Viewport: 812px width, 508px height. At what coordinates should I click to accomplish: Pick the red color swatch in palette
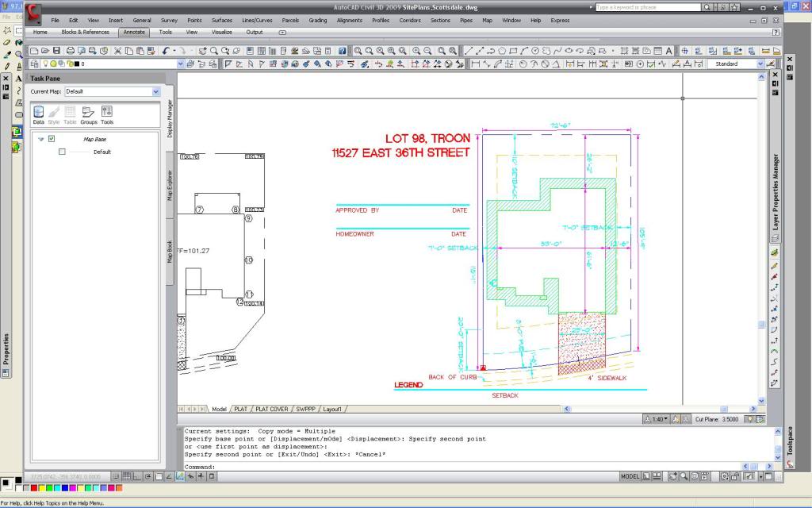[x=34, y=488]
